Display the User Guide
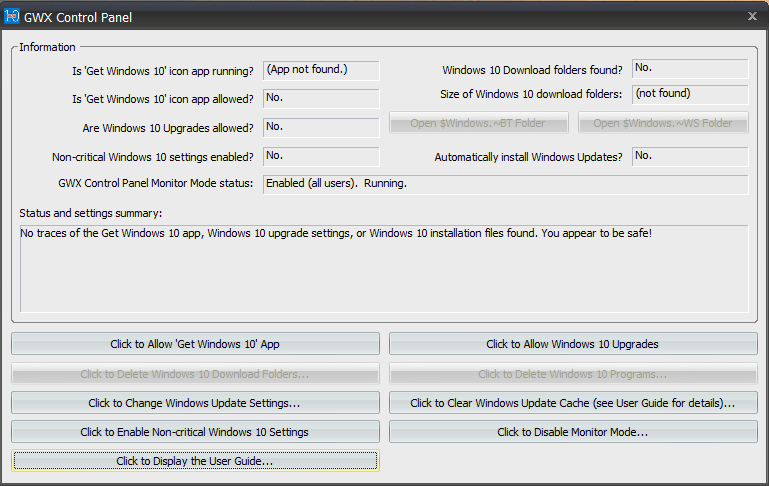Viewport: 769px width, 486px height. click(195, 461)
